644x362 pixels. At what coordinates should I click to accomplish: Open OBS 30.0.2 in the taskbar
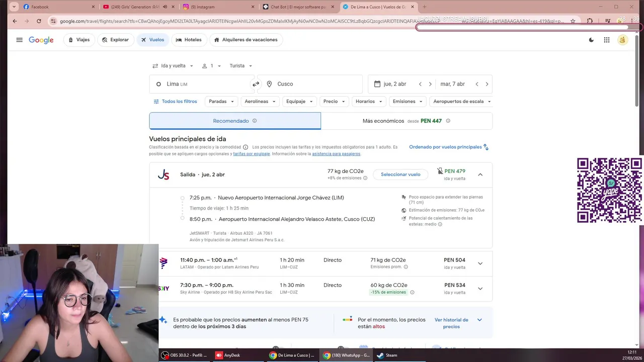tap(184, 355)
